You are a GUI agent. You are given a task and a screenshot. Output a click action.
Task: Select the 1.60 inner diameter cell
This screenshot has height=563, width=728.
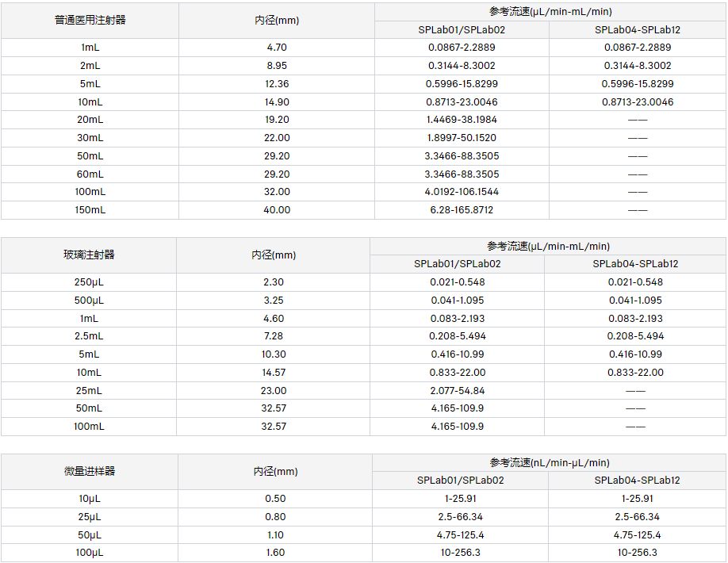[274, 553]
